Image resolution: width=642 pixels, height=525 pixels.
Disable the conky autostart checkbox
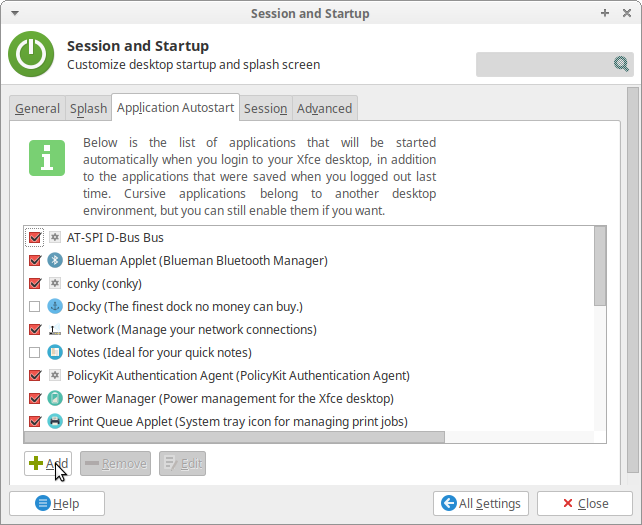click(35, 283)
